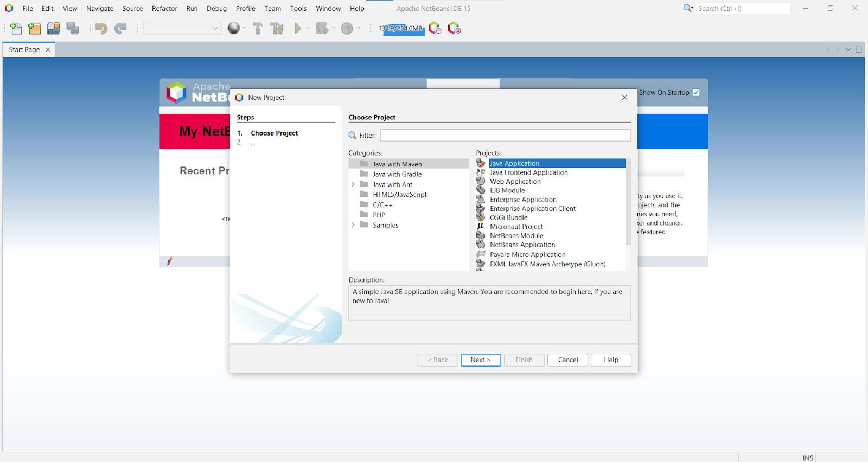The width and height of the screenshot is (868, 462).
Task: Click the Filter text field
Action: click(506, 135)
